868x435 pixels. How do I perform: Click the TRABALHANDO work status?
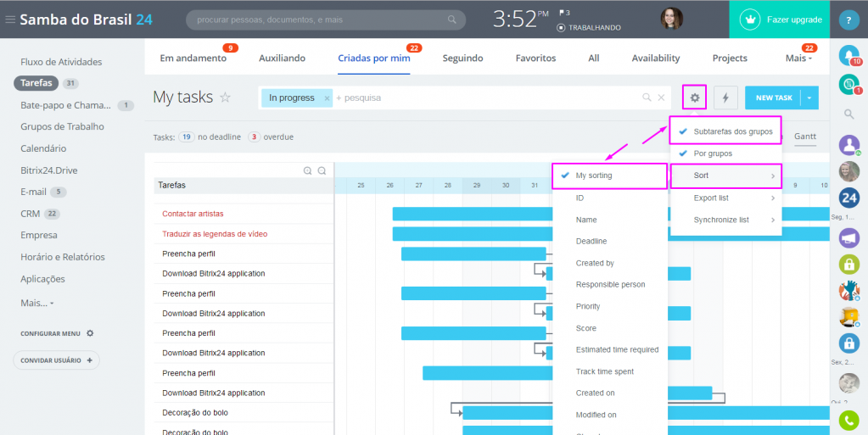click(x=590, y=28)
